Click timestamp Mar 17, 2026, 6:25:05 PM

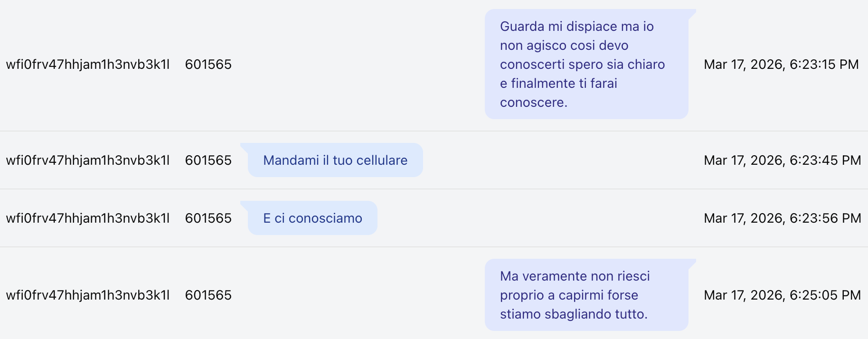coord(782,295)
